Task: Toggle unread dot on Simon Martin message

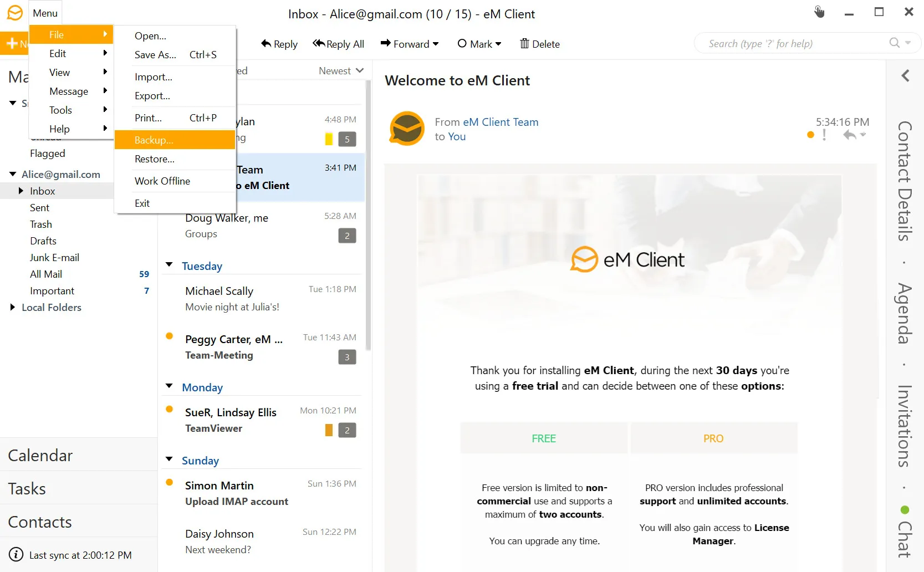Action: pos(170,482)
